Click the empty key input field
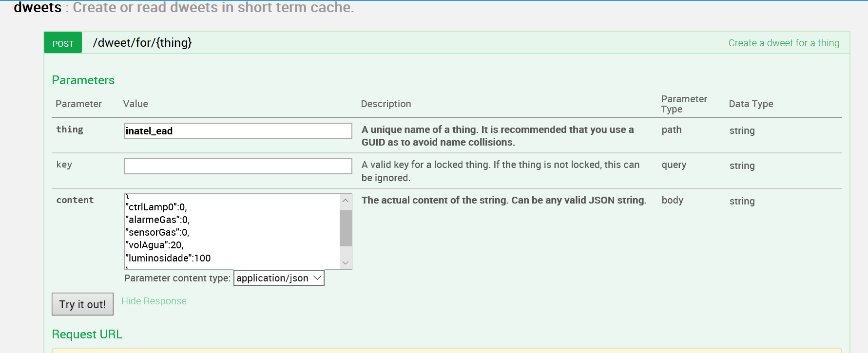The width and height of the screenshot is (868, 353). 237,166
